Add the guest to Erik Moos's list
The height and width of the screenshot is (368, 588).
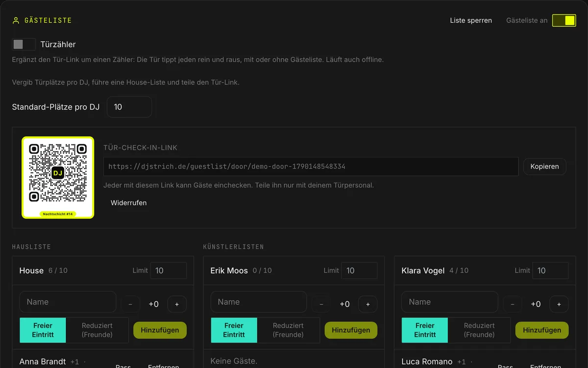pyautogui.click(x=351, y=330)
